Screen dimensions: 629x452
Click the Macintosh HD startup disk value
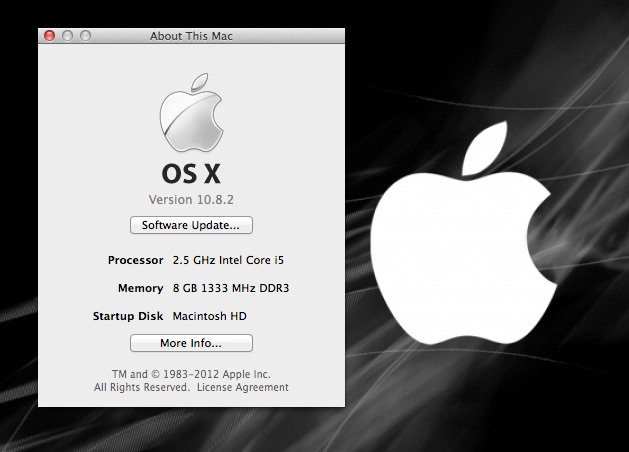tap(209, 316)
